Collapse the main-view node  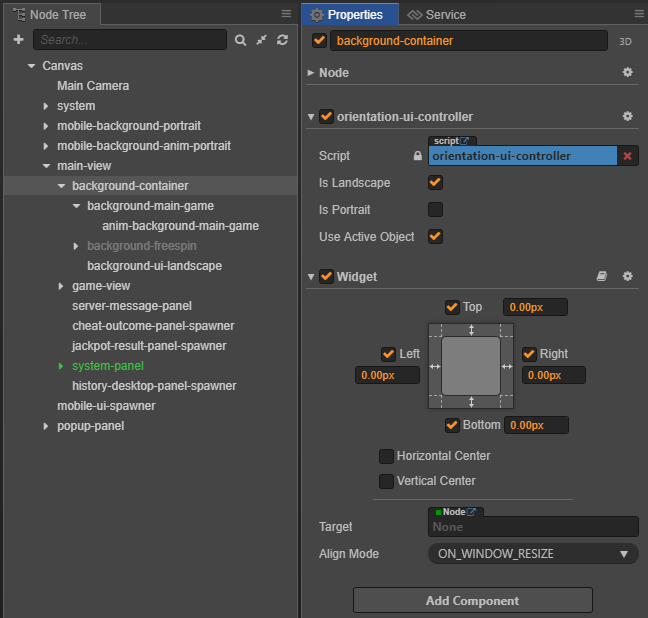click(46, 166)
